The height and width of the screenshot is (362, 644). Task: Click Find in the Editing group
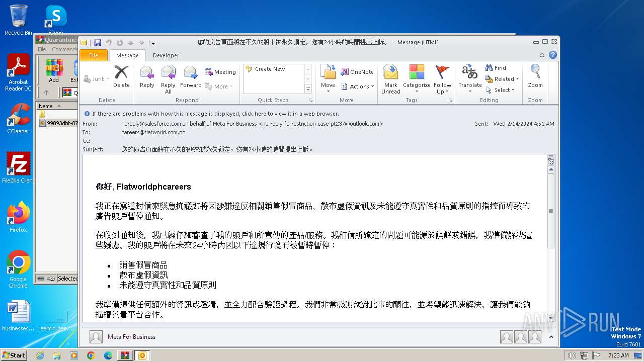(496, 68)
